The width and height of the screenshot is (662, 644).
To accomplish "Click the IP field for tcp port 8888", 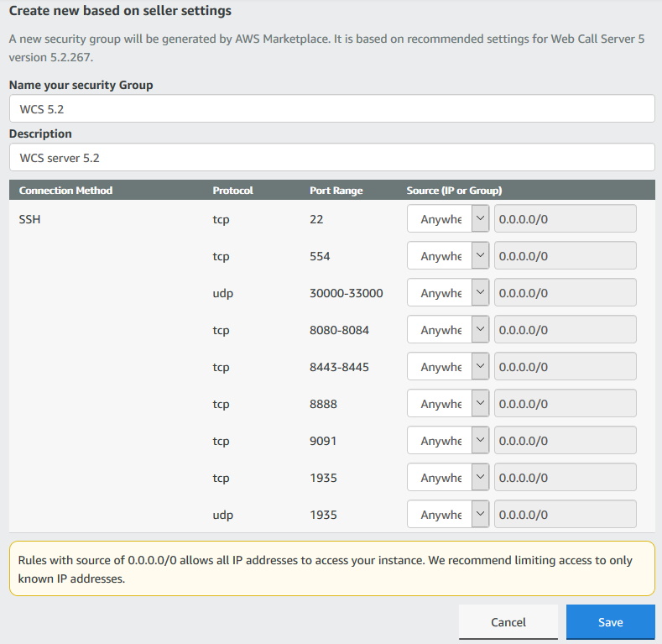I will (x=565, y=404).
